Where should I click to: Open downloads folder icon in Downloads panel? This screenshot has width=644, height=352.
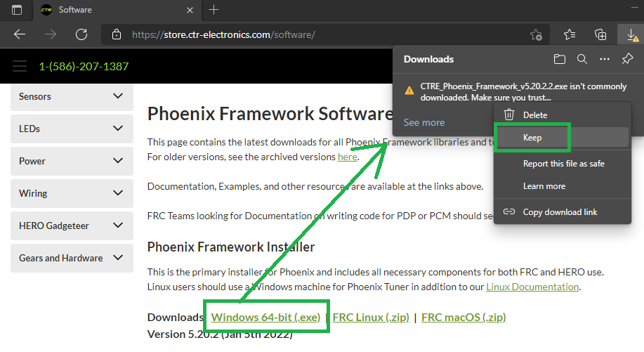(x=560, y=59)
